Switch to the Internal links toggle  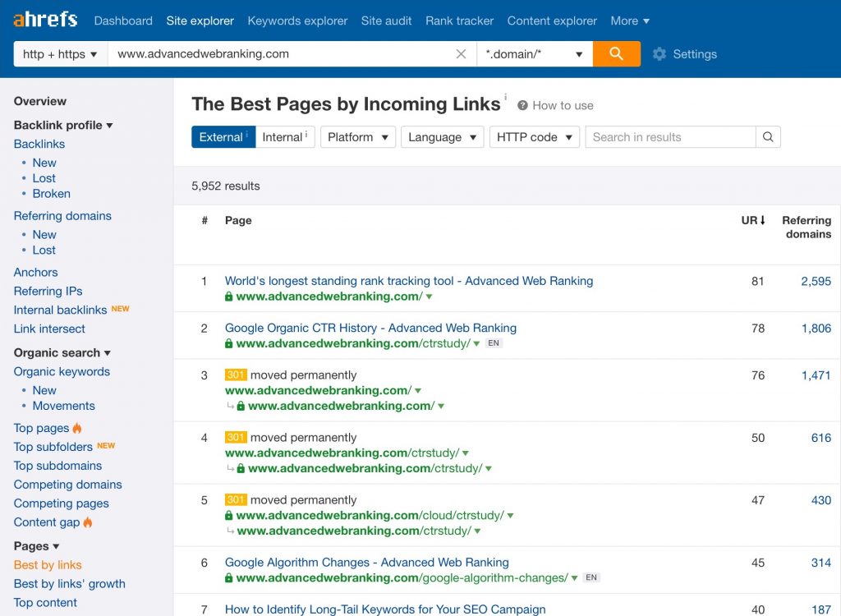tap(285, 137)
